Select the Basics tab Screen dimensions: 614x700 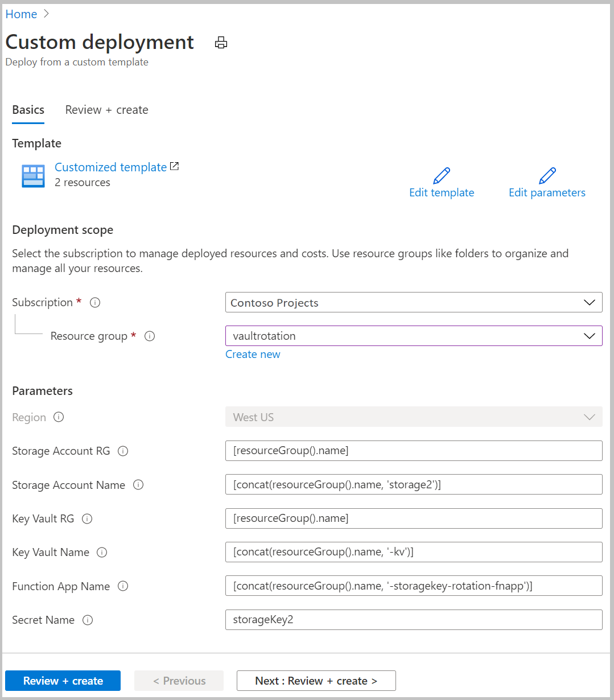click(x=28, y=110)
